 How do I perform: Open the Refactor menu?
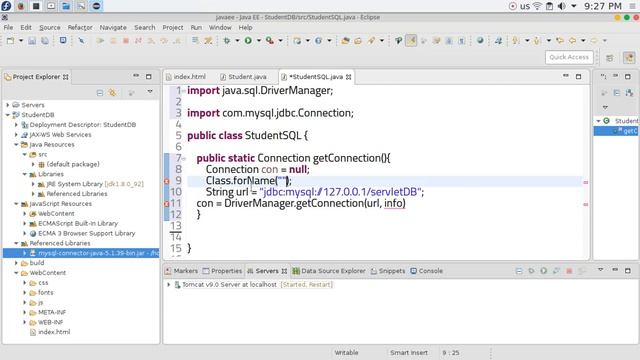(x=80, y=27)
